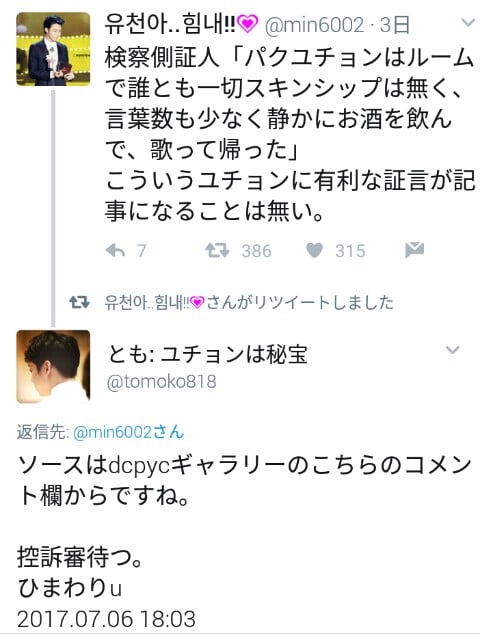Retweet the first tweet via retweet icon
Screen dimensions: 480x637
pyautogui.click(x=217, y=250)
